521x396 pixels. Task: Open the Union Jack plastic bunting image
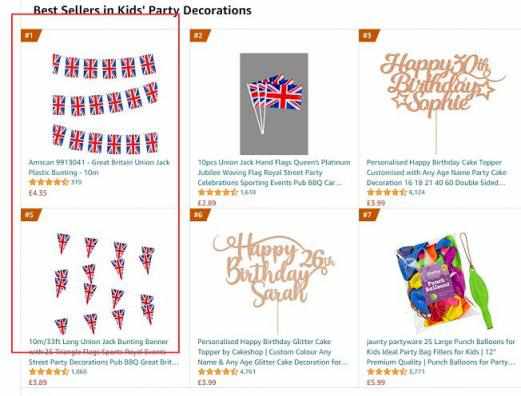[x=105, y=104]
